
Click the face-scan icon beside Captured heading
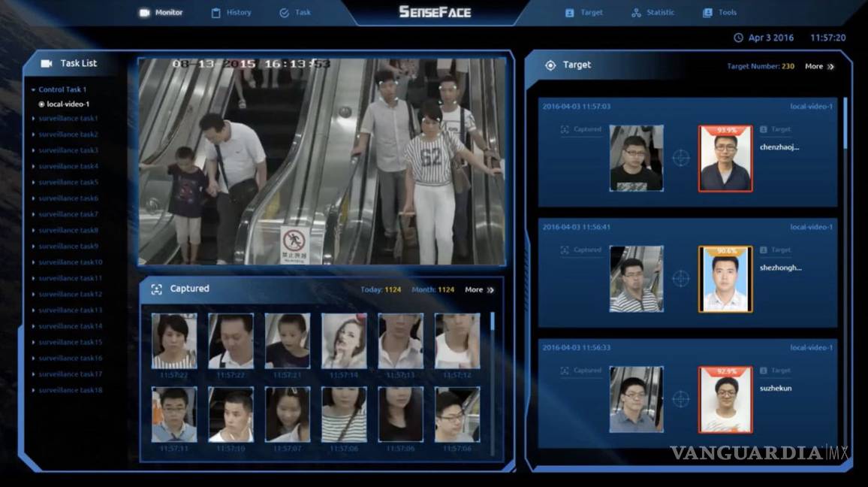click(156, 289)
